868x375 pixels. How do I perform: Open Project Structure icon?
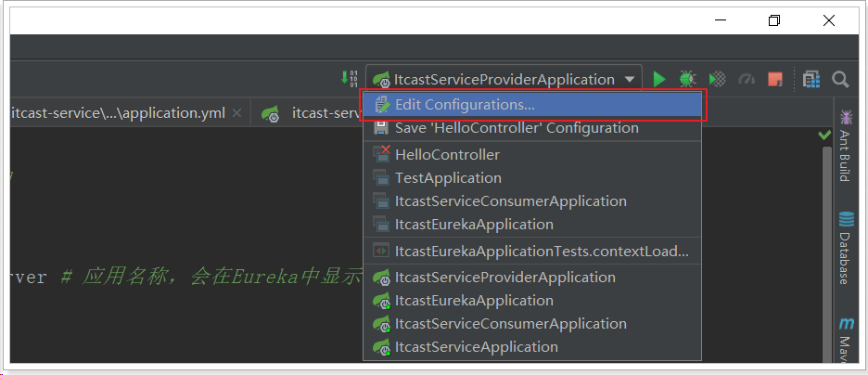point(811,80)
